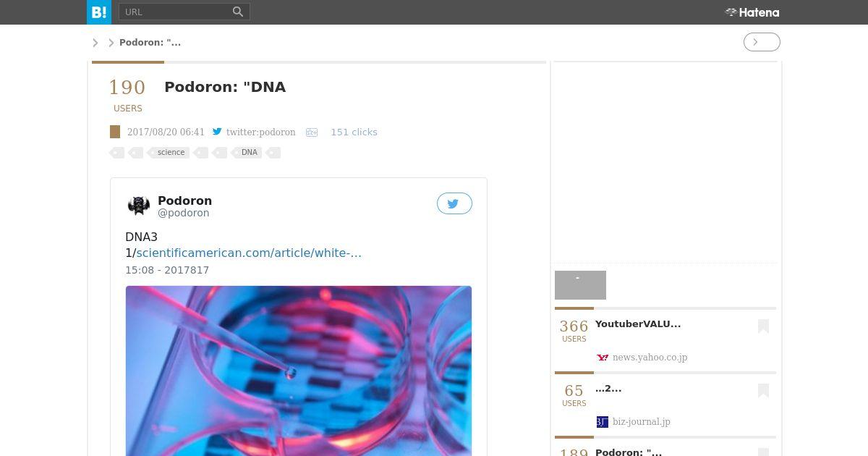Image resolution: width=868 pixels, height=456 pixels.
Task: Expand the first breadcrumb chevron
Action: (95, 43)
